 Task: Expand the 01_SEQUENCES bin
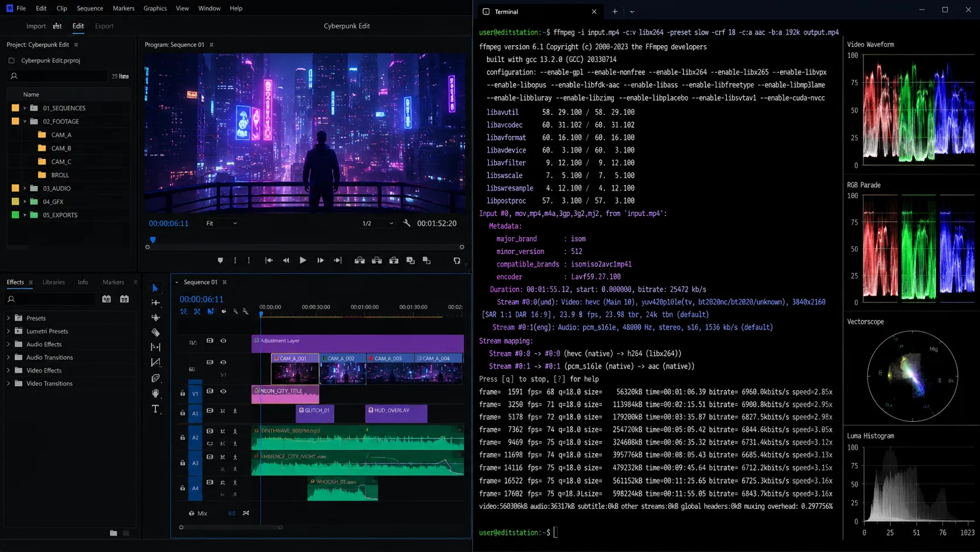(x=25, y=108)
